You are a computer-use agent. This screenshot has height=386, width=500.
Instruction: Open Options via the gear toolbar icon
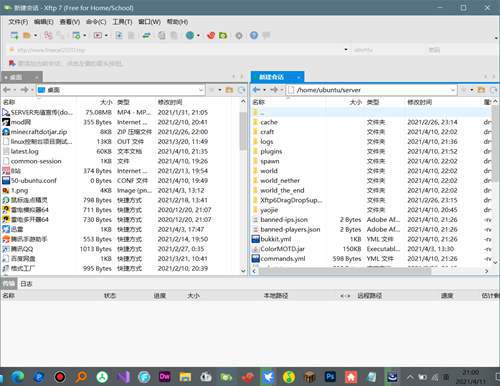tap(239, 35)
